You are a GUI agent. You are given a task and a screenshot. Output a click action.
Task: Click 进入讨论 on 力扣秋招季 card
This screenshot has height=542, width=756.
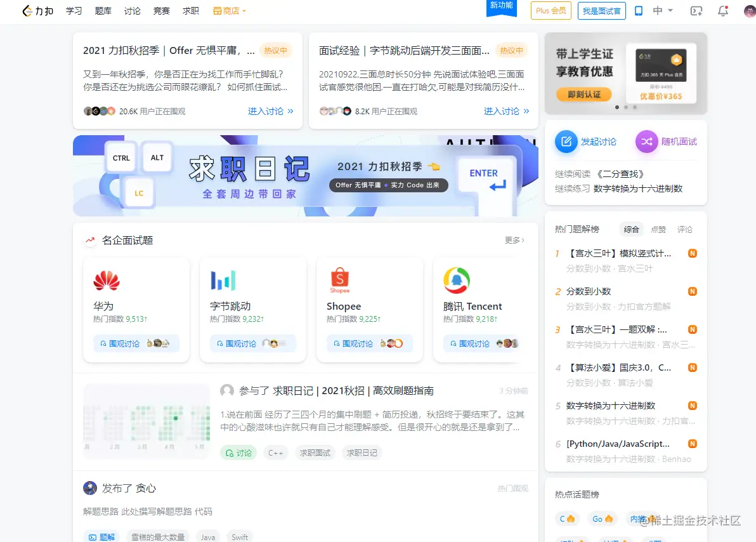(x=270, y=111)
